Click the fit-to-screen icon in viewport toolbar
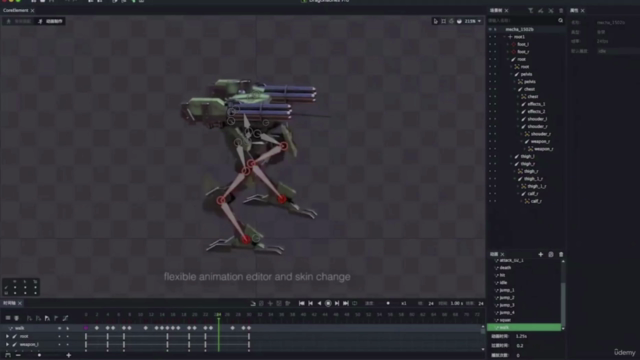The height and width of the screenshot is (360, 640). click(x=443, y=21)
